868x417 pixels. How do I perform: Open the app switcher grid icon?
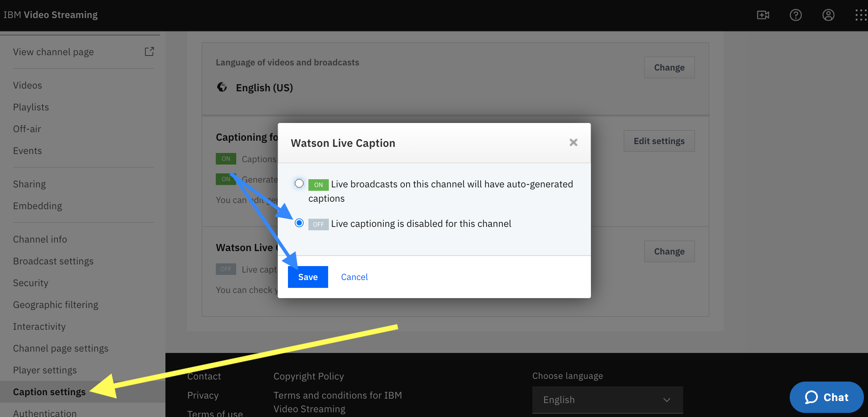[861, 15]
